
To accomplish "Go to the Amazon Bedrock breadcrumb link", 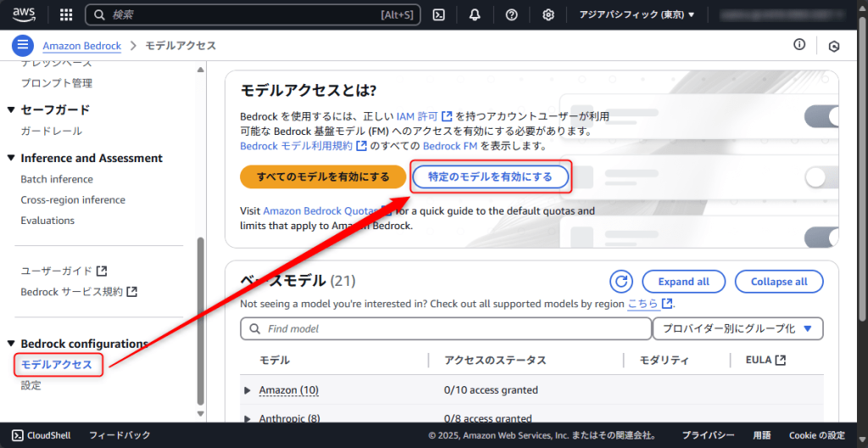I will point(82,46).
